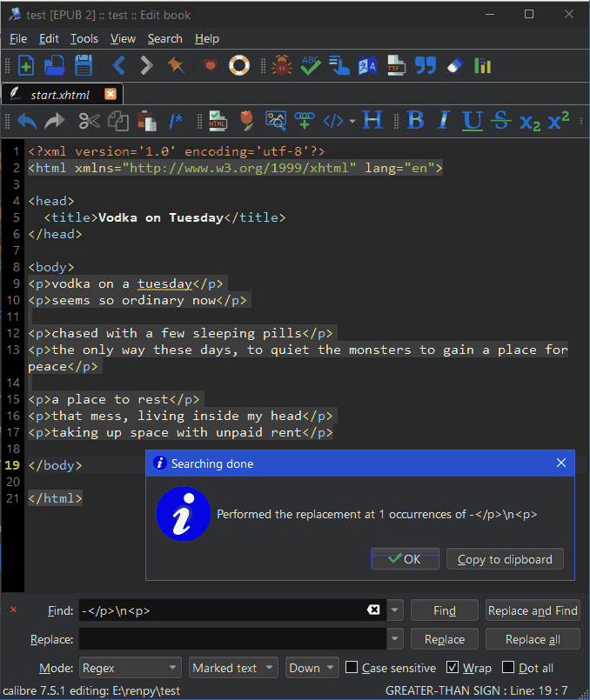This screenshot has height=700, width=590.
Task: Run spell check with the ABC checkmark icon
Action: pyautogui.click(x=311, y=65)
